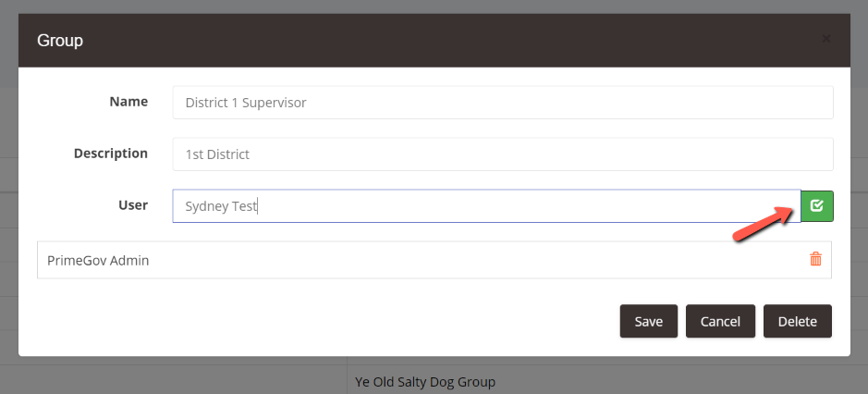This screenshot has width=868, height=394.
Task: Select the PrimeGov Admin member row
Action: [x=434, y=260]
